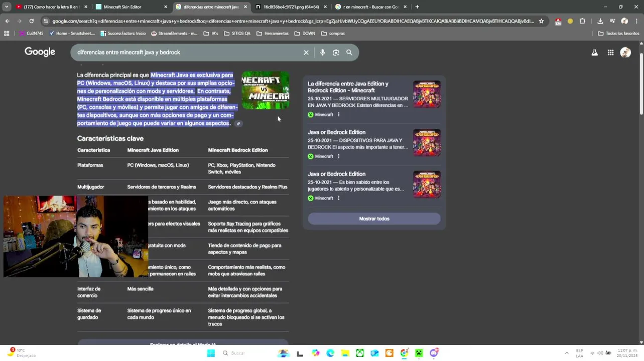
Task: Open the compras bookmark folder
Action: point(333,34)
